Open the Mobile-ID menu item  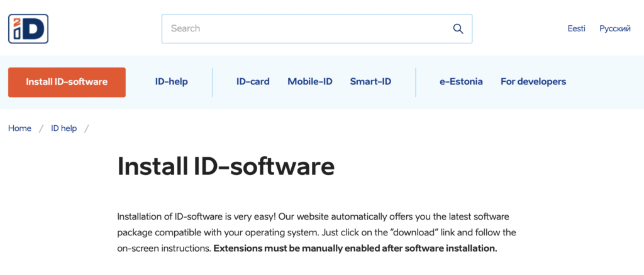click(310, 82)
